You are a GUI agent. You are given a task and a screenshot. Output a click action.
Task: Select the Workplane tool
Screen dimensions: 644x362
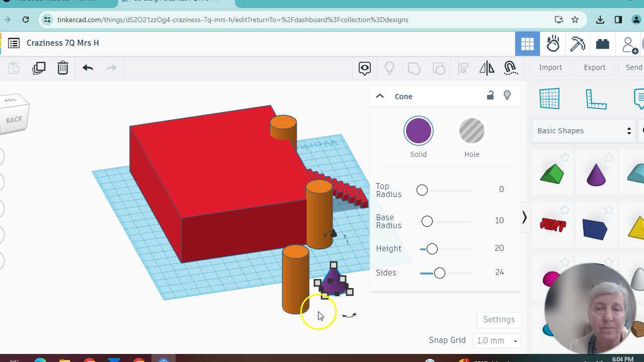[549, 99]
